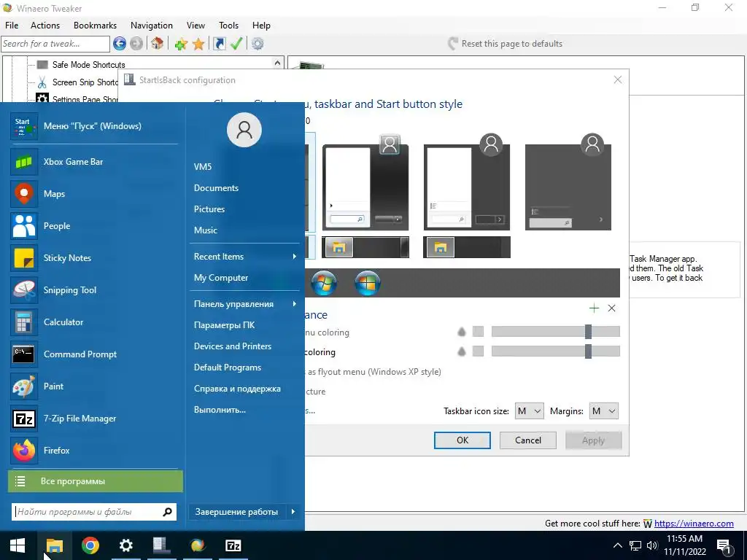Click start menu coloring color swatch
747x560 pixels.
(x=478, y=332)
